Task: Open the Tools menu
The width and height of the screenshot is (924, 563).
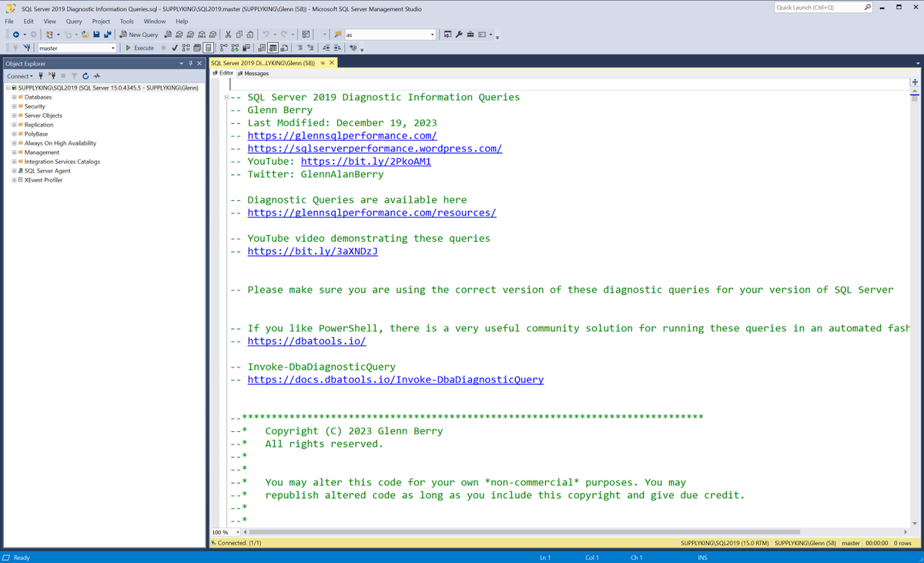Action: pos(126,22)
